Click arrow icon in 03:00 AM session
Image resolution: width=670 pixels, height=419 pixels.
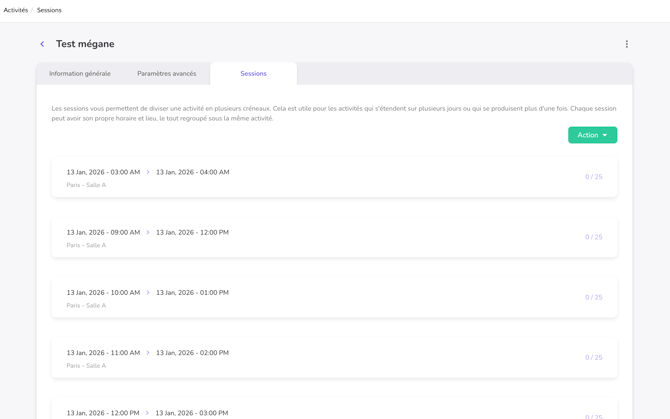(148, 172)
